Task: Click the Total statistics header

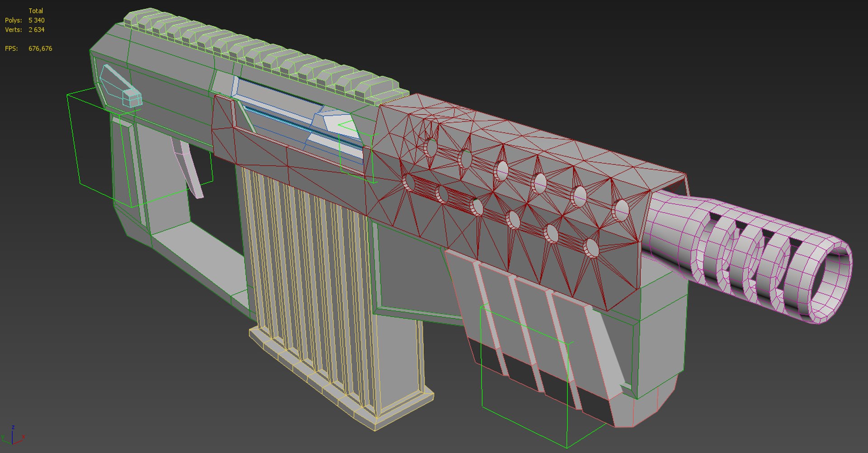Action: 36,11
